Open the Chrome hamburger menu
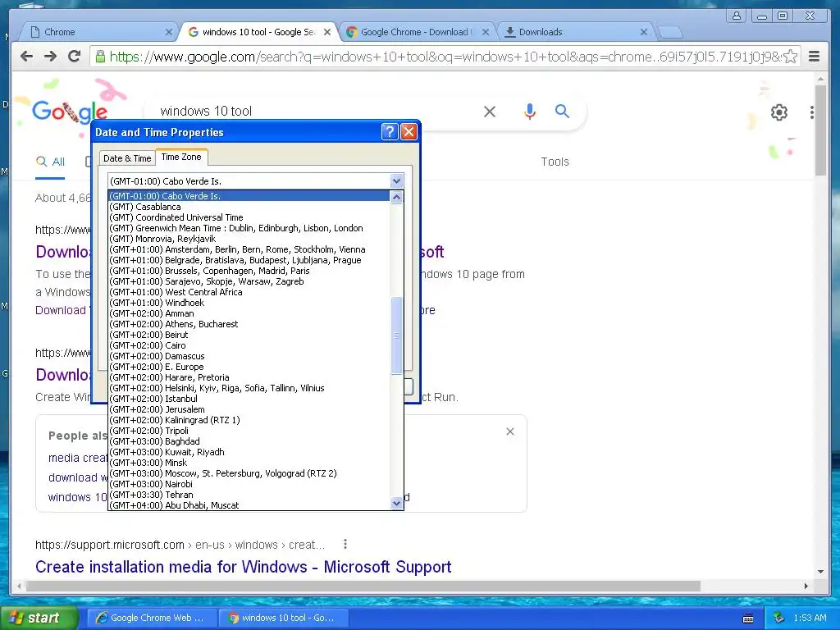840x630 pixels. (x=814, y=57)
